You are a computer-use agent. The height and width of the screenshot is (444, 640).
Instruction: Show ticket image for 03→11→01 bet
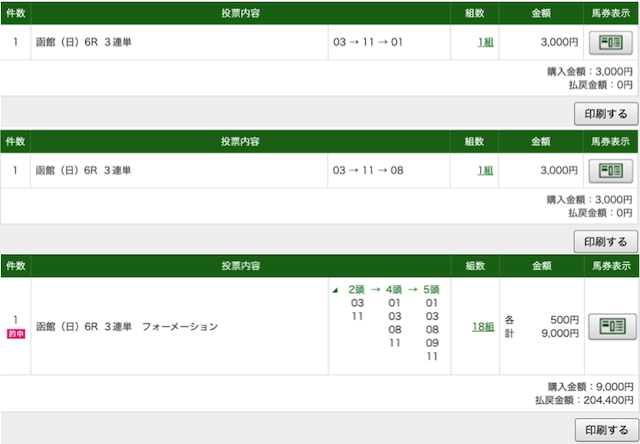(x=610, y=42)
